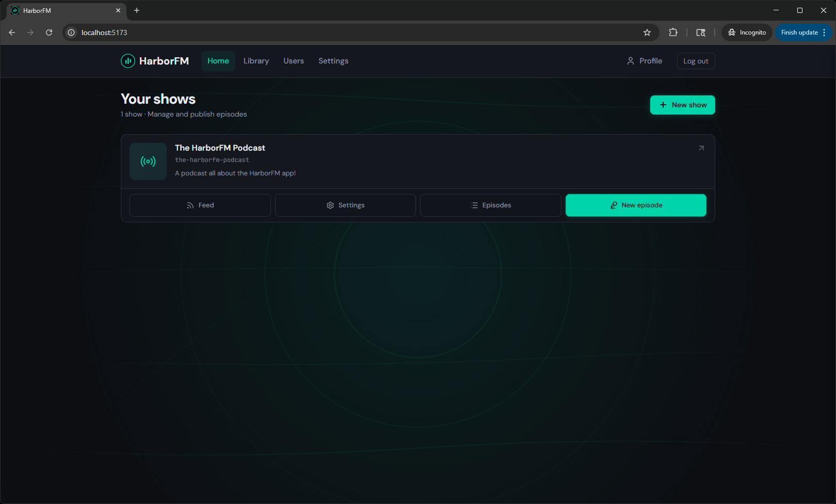Open the podcast Settings button with gear
Screen dimensions: 836x504
(345, 205)
